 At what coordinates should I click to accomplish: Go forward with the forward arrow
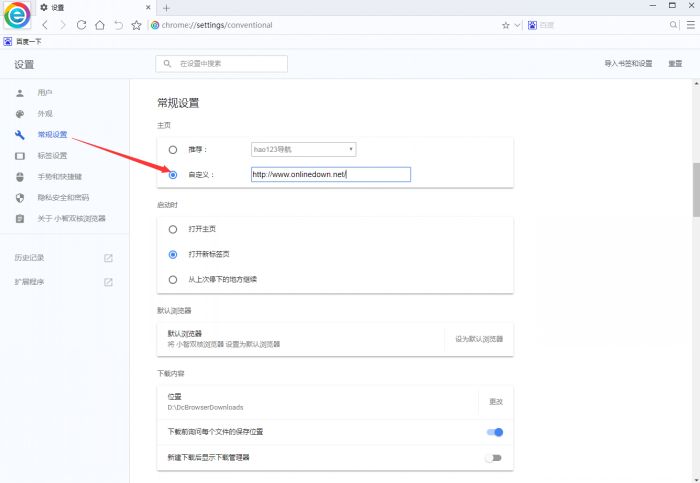[63, 25]
